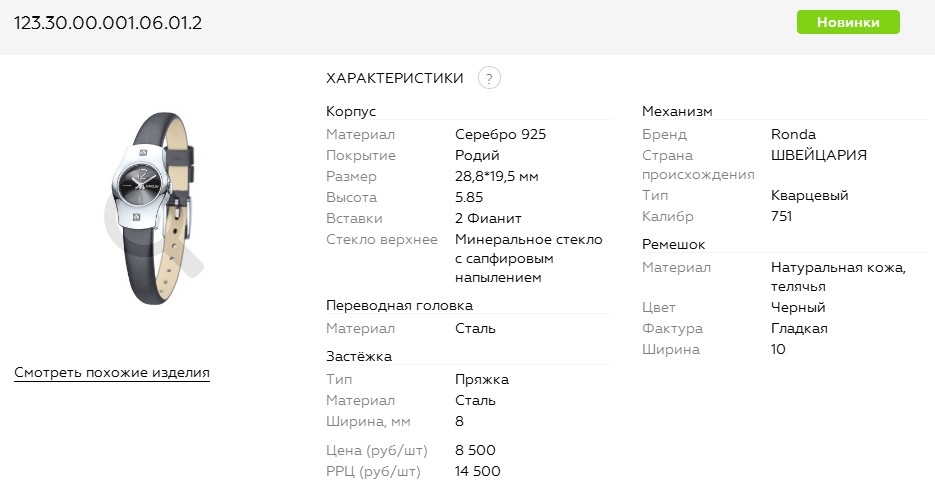
Task: Click the green Новинки button
Action: pos(848,22)
